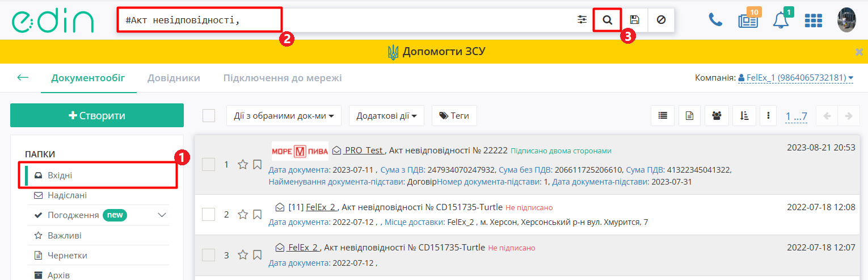Select checkbox for document row 2

209,215
